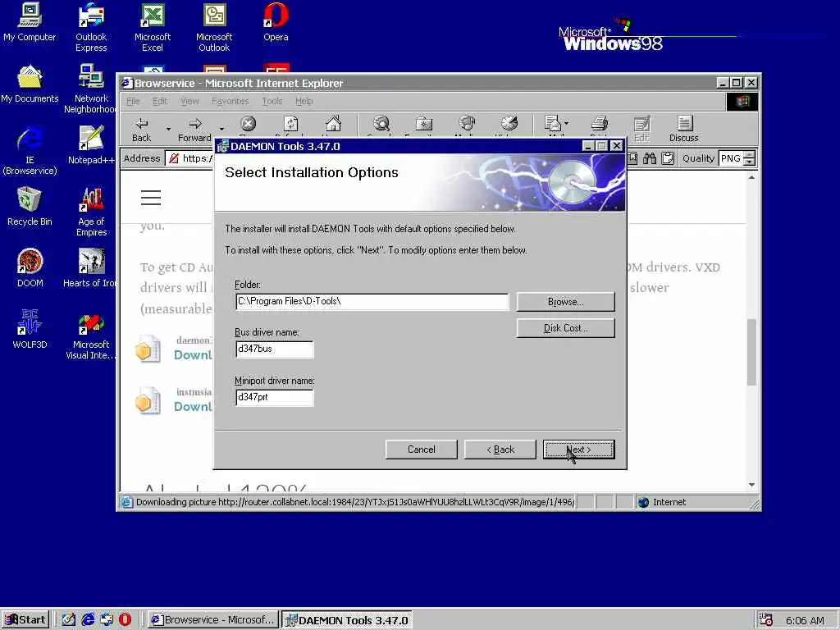This screenshot has height=630, width=840.
Task: Select the My Documents desktop icon
Action: point(30,84)
